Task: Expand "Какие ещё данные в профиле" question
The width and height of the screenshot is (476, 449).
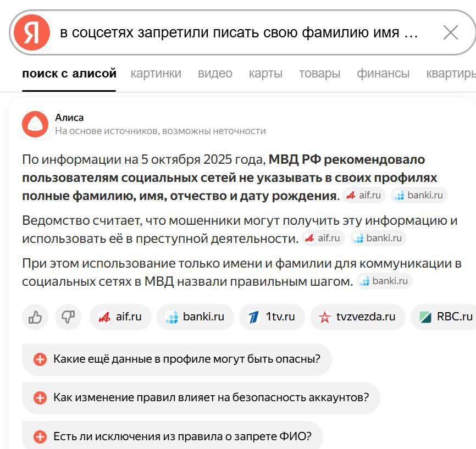Action: tap(176, 359)
